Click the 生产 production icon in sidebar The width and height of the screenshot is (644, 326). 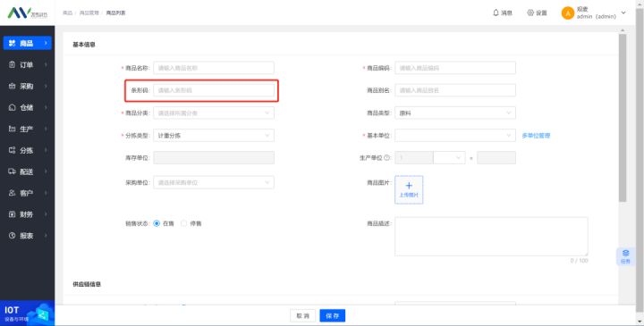[x=12, y=129]
